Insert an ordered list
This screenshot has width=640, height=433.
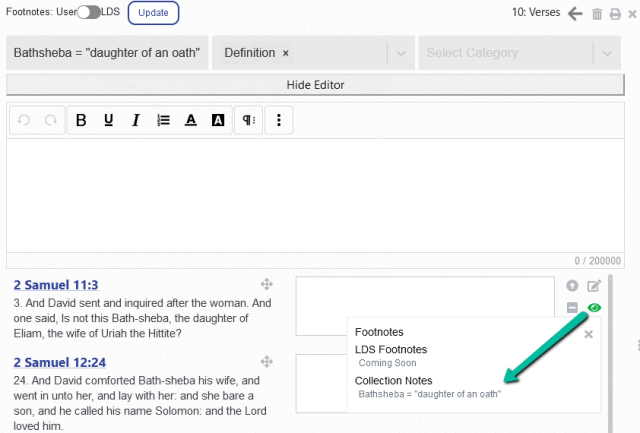tap(162, 120)
